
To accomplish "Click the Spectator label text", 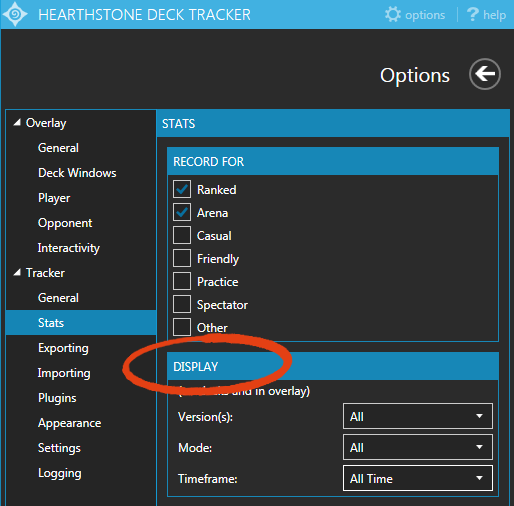I will point(222,305).
